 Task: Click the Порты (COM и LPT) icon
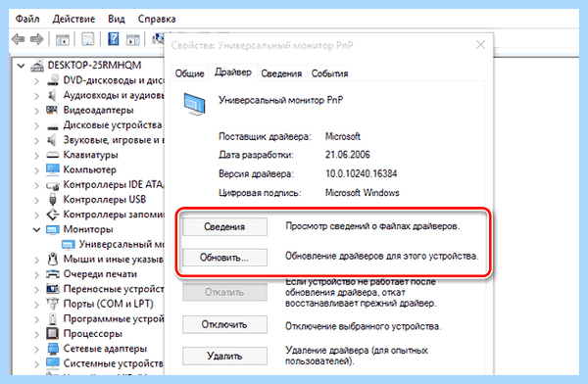point(53,304)
